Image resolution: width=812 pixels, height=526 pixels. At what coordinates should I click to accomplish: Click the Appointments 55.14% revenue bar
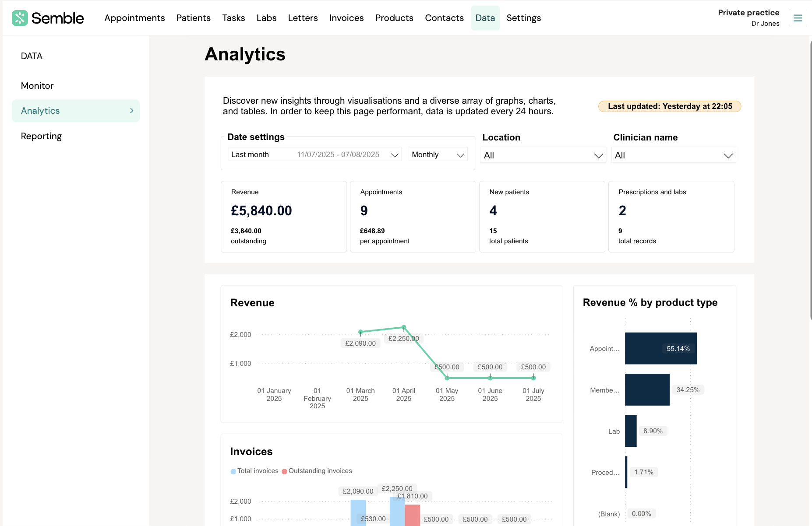coord(660,348)
